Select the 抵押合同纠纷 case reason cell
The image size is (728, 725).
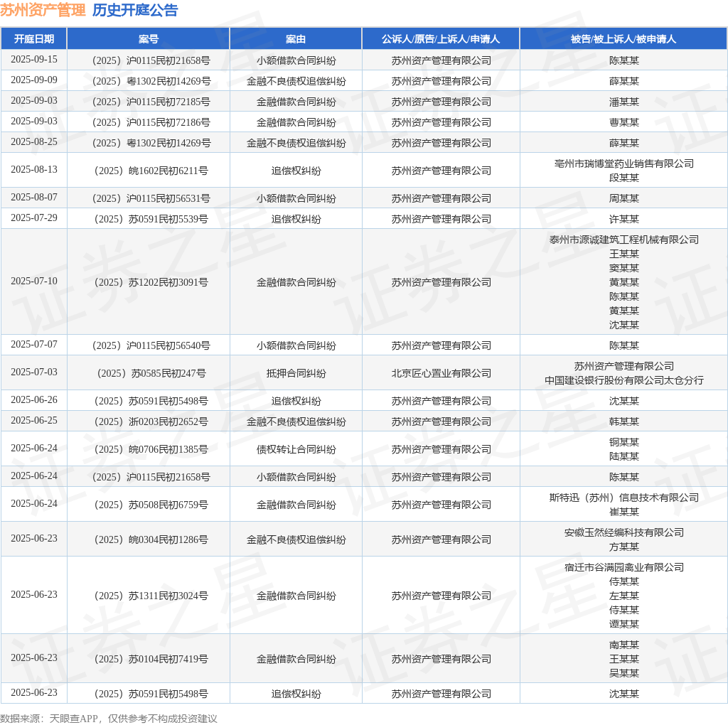click(x=296, y=373)
